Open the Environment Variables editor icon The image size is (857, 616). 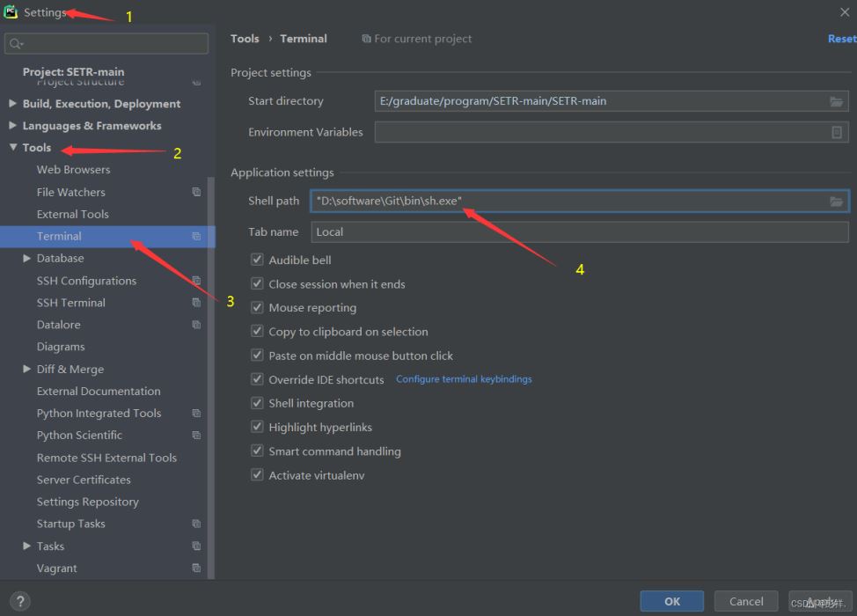tap(836, 132)
